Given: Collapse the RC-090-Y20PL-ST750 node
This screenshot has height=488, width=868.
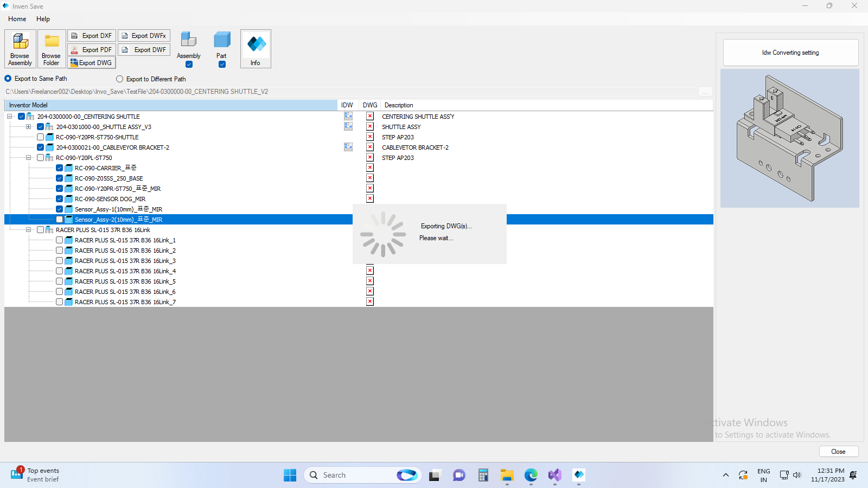Looking at the screenshot, I should click(x=29, y=158).
